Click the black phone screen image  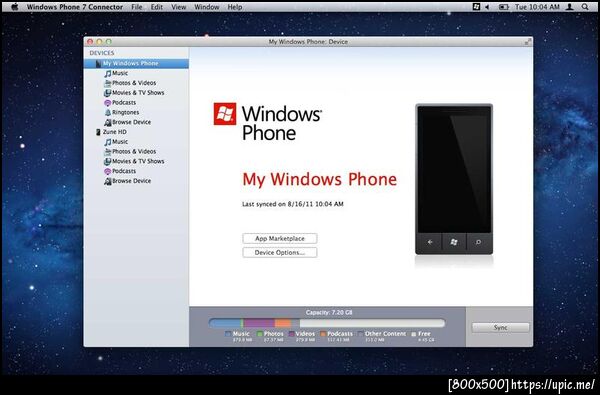coord(454,170)
